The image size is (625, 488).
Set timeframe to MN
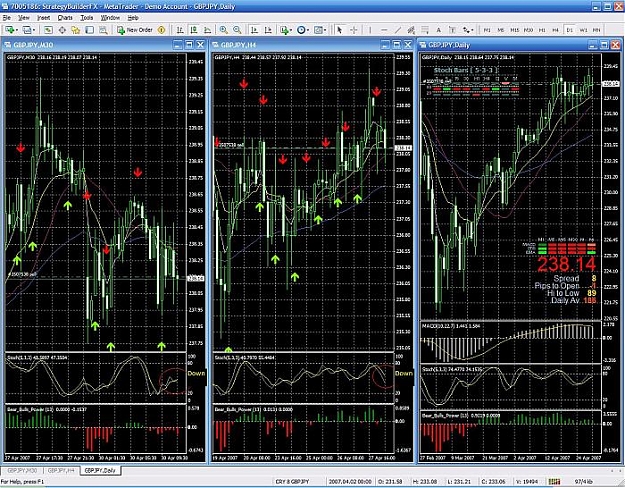tap(597, 30)
